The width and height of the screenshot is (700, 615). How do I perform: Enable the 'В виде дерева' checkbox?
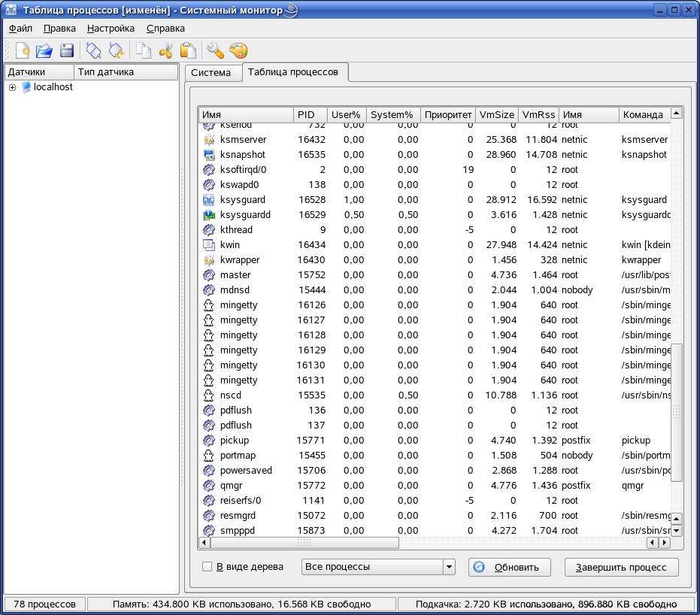208,567
